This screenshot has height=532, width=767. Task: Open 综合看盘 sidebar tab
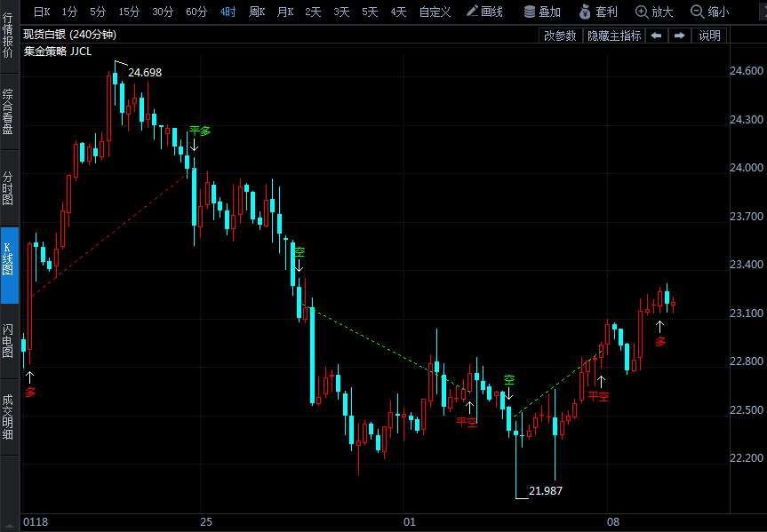tap(8, 112)
